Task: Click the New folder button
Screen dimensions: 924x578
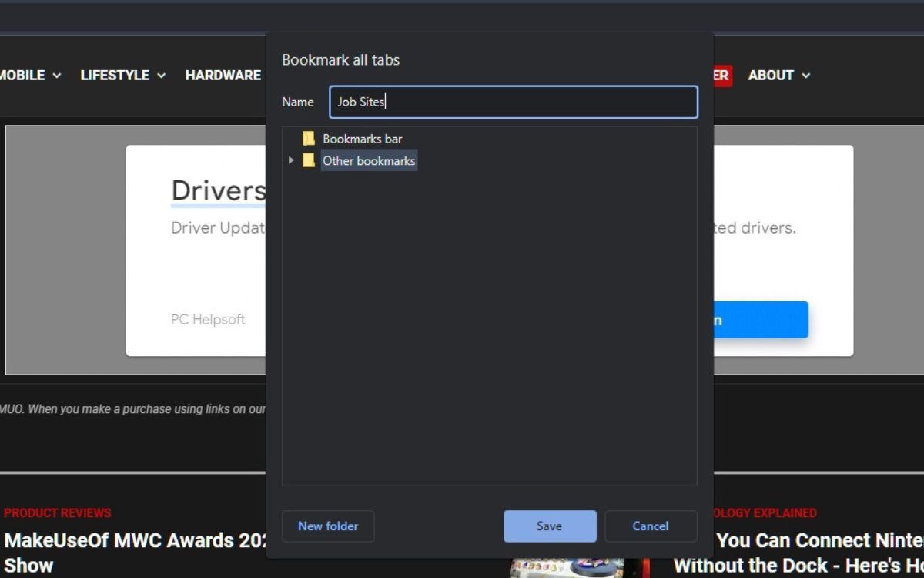Action: pos(328,526)
